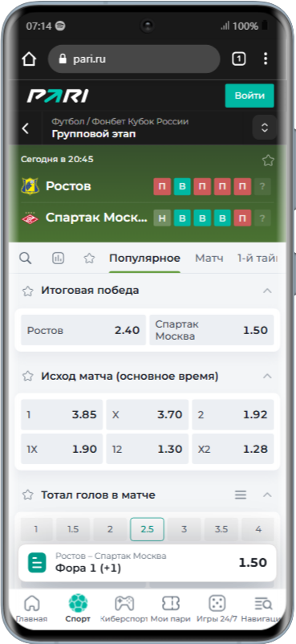Viewport: 296px width, 644px height.
Task: Add match to favorites star
Action: point(268,160)
